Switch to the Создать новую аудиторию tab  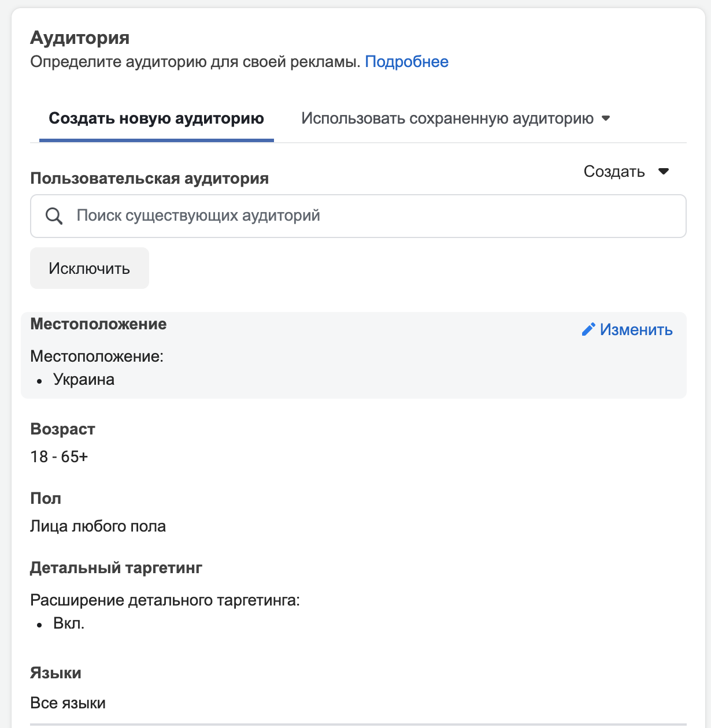156,118
